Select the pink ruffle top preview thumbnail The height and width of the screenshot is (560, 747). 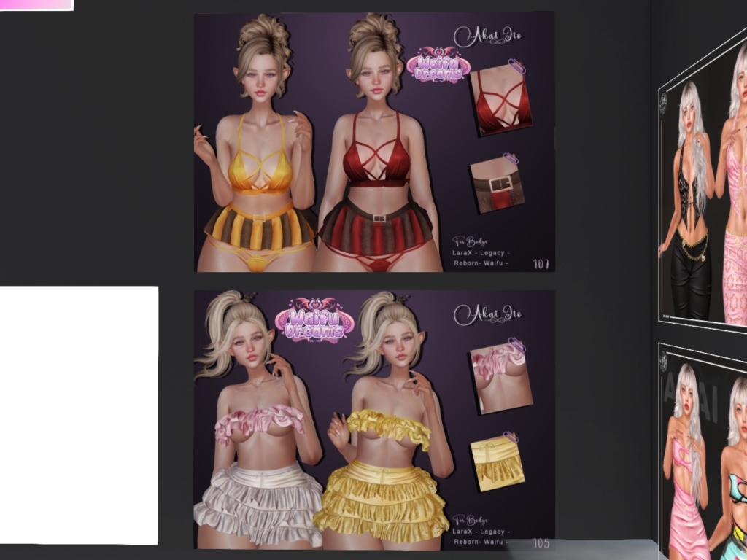pyautogui.click(x=500, y=378)
